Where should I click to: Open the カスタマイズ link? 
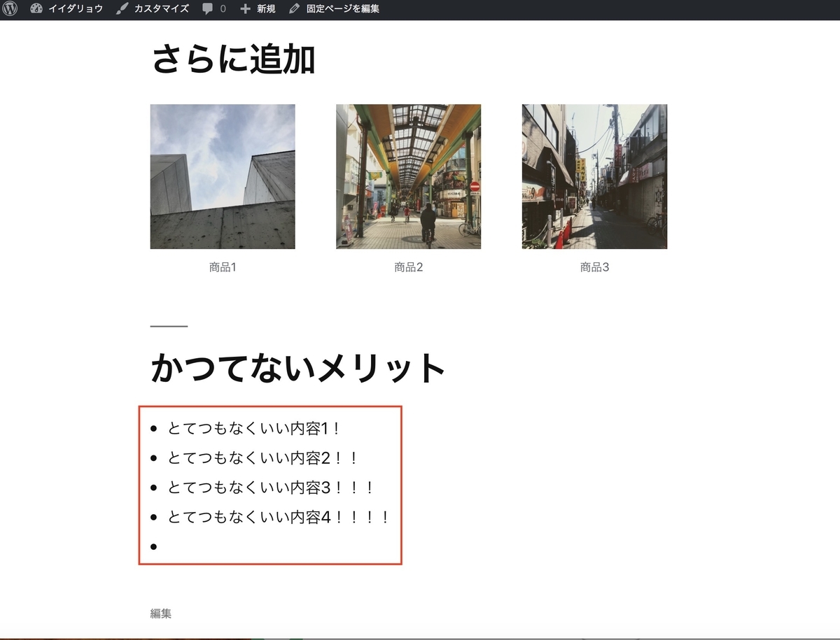[160, 9]
